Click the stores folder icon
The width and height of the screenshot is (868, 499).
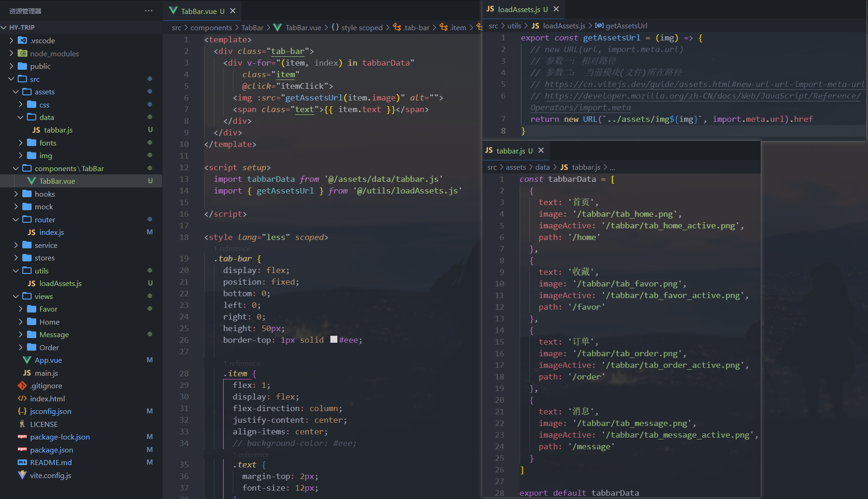27,258
